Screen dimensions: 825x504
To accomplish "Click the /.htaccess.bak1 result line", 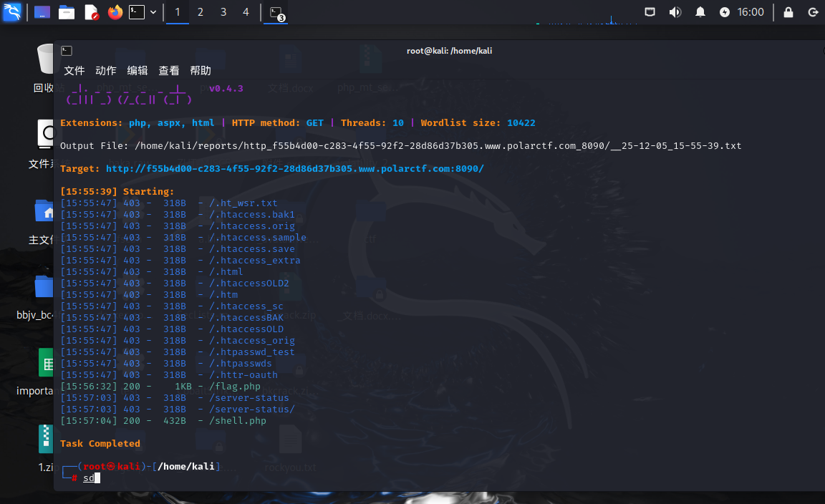I will (178, 214).
